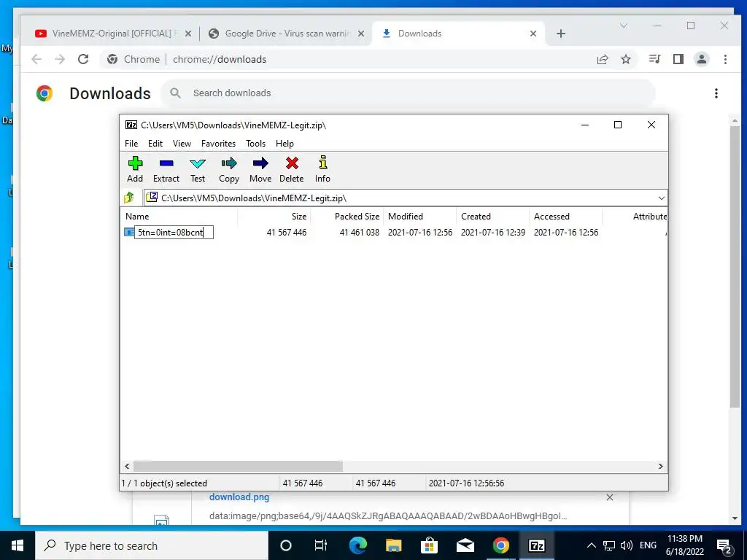Image resolution: width=747 pixels, height=560 pixels.
Task: Open the Windows Start menu
Action: [x=18, y=545]
